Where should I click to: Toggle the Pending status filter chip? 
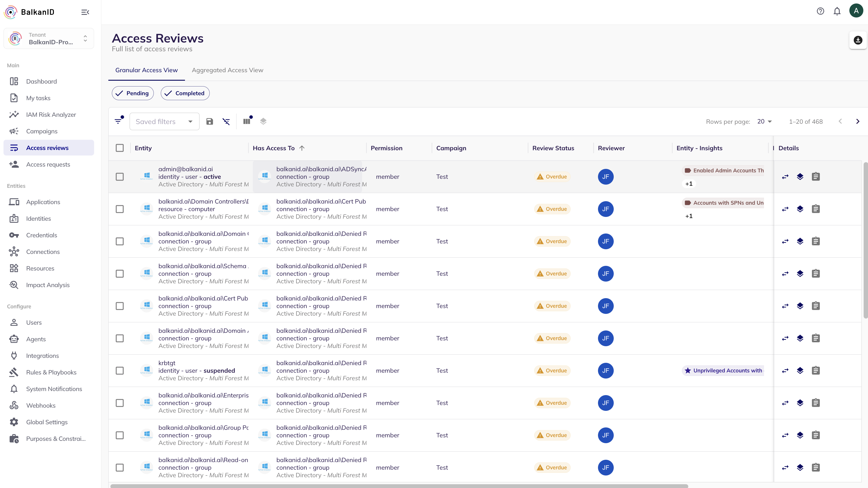(x=133, y=93)
